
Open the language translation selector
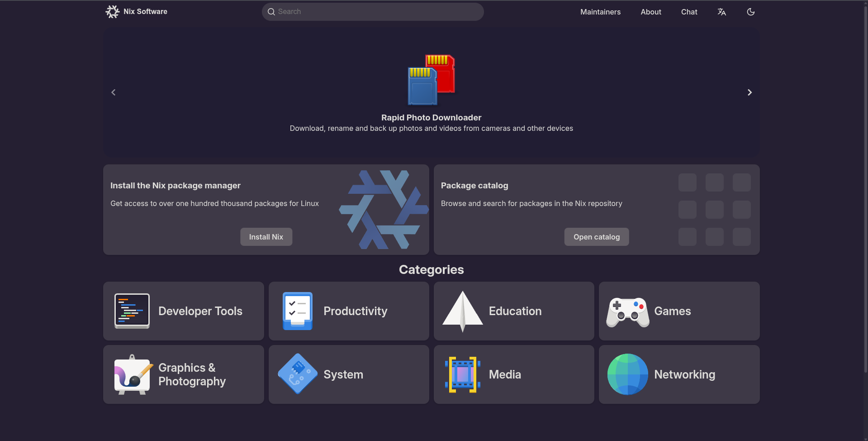pyautogui.click(x=721, y=12)
